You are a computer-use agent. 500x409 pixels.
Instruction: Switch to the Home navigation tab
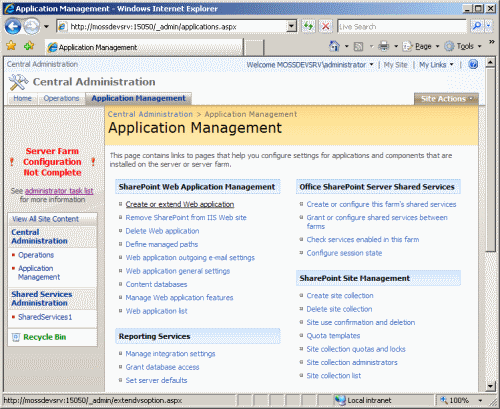[x=22, y=99]
